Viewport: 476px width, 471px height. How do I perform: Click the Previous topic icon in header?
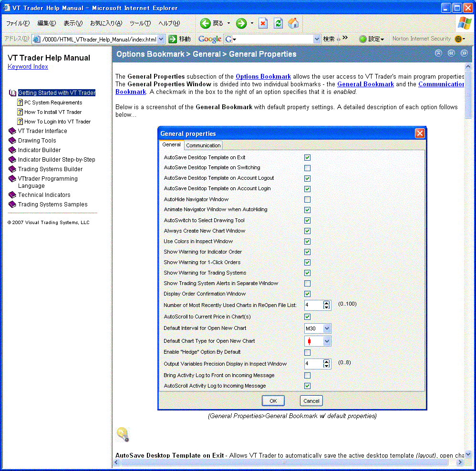tap(451, 53)
